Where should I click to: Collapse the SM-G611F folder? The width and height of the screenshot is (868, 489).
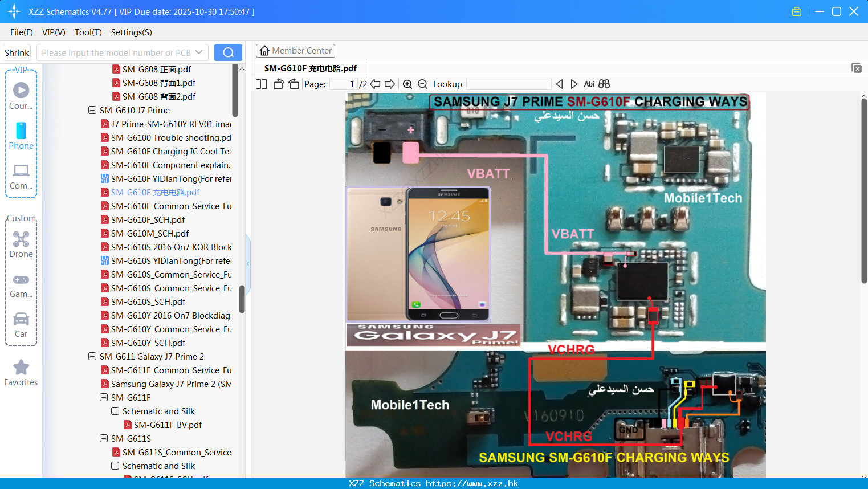(104, 397)
